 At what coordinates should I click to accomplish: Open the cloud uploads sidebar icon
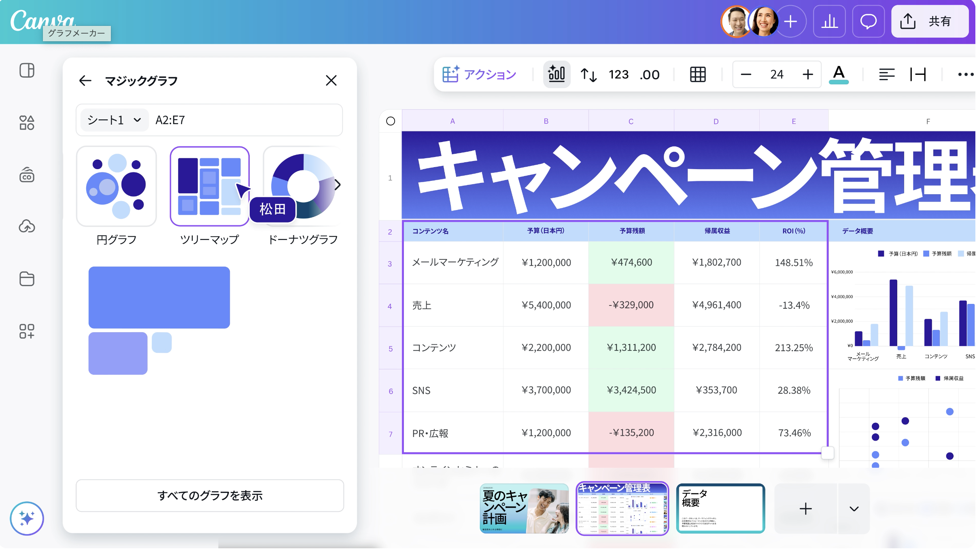27,226
